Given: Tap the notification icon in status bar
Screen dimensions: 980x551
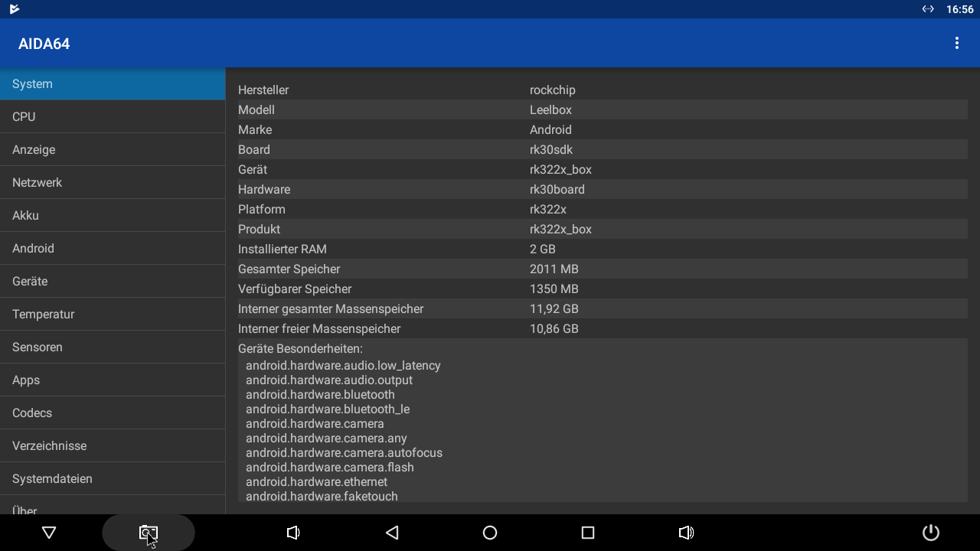Looking at the screenshot, I should click(x=14, y=9).
